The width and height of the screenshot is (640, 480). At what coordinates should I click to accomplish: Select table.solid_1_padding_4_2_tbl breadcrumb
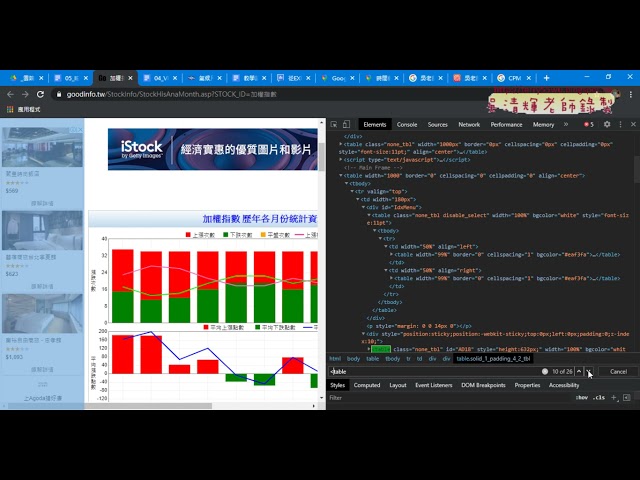click(493, 359)
